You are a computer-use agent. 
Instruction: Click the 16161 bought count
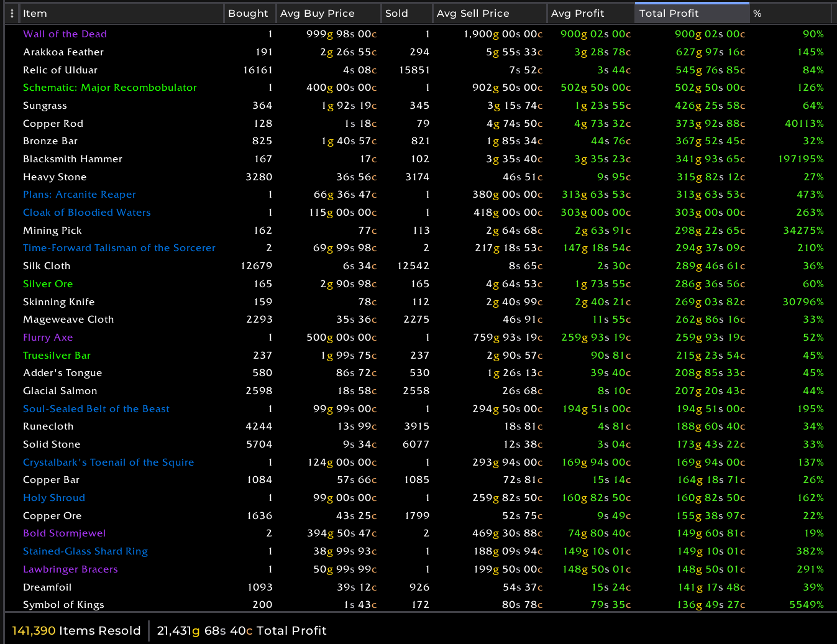tap(258, 70)
